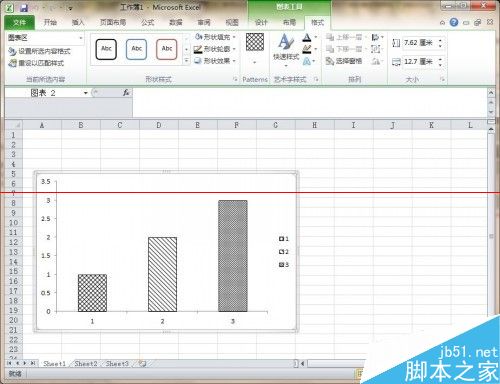Open 形状填充 (Shape Fill) dropdown
Image resolution: width=500 pixels, height=384 pixels.
[215, 37]
